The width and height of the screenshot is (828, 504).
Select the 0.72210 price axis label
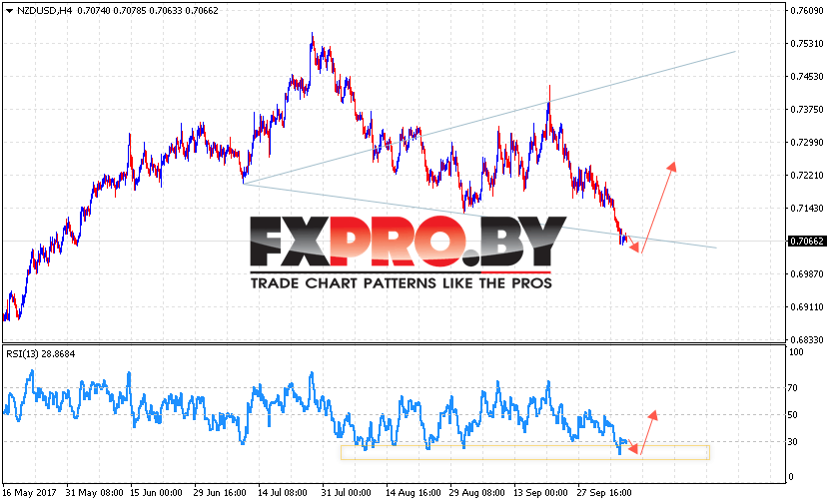(806, 176)
